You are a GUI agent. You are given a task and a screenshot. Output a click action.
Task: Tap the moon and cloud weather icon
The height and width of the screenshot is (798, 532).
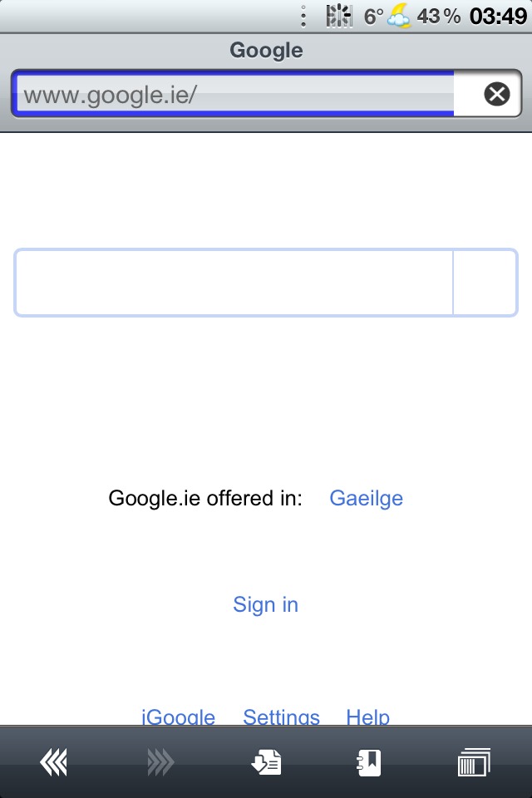pos(400,16)
